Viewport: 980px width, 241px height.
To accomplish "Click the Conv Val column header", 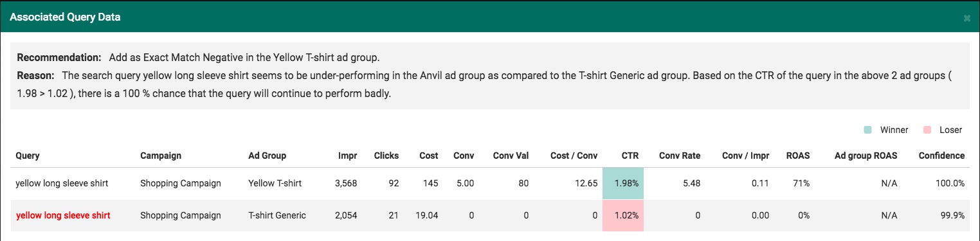I will click(511, 156).
